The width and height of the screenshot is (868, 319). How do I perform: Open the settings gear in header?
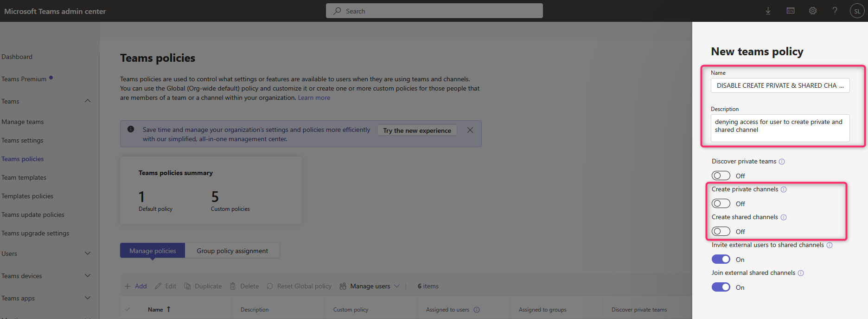[813, 11]
